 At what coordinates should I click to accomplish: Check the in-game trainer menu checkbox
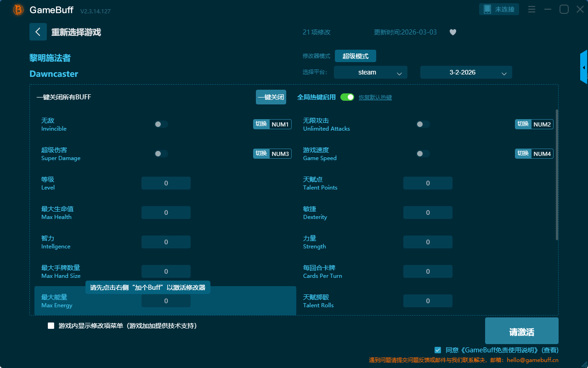51,326
